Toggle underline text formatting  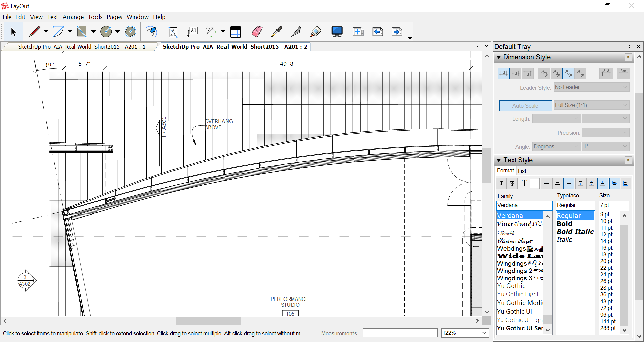pyautogui.click(x=501, y=183)
